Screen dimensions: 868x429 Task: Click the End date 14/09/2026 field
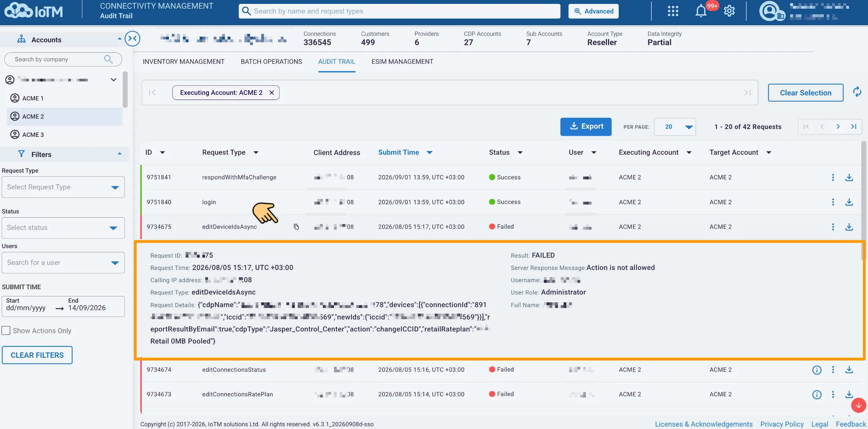click(x=87, y=308)
